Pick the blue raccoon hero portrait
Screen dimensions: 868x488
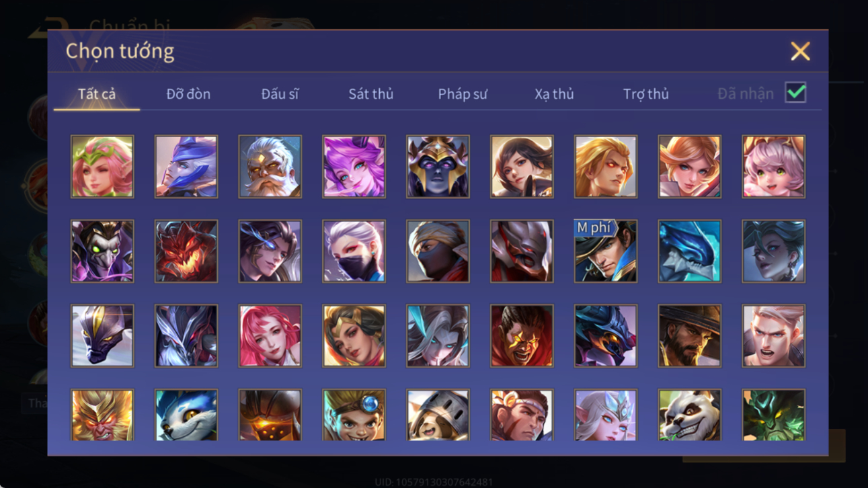(186, 415)
